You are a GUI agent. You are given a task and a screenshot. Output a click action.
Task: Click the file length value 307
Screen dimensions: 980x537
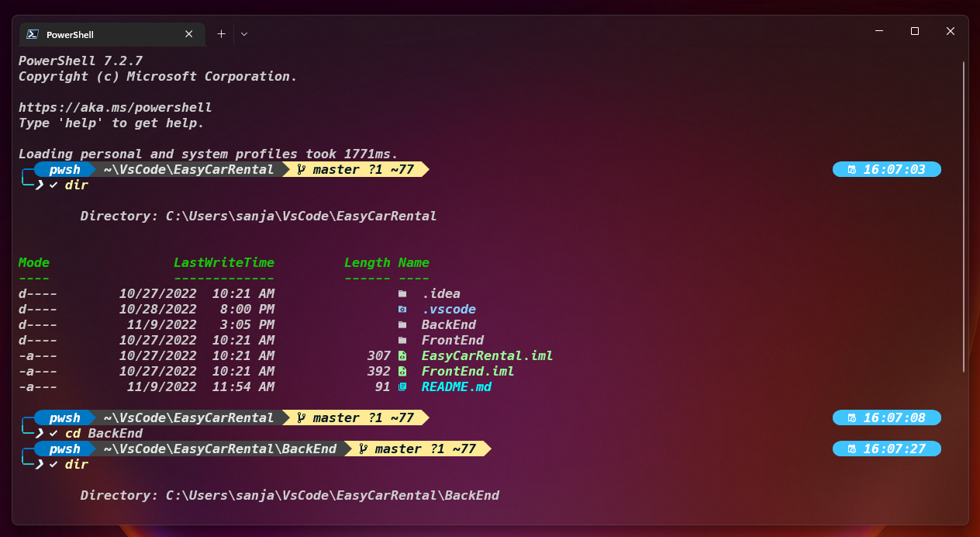[x=379, y=355]
